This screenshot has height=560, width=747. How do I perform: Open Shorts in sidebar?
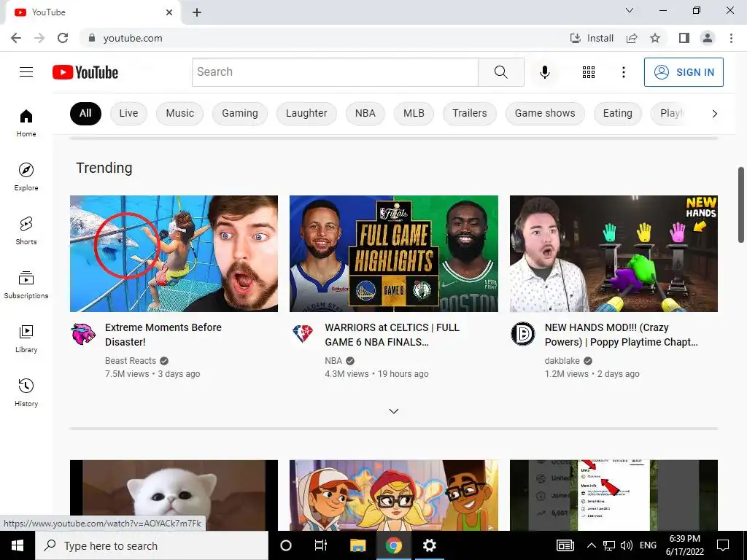point(26,231)
